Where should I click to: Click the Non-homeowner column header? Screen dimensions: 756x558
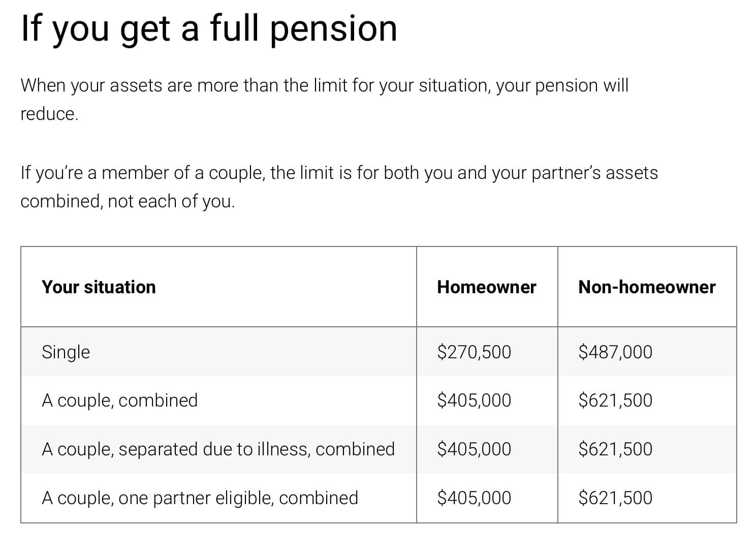coord(647,287)
